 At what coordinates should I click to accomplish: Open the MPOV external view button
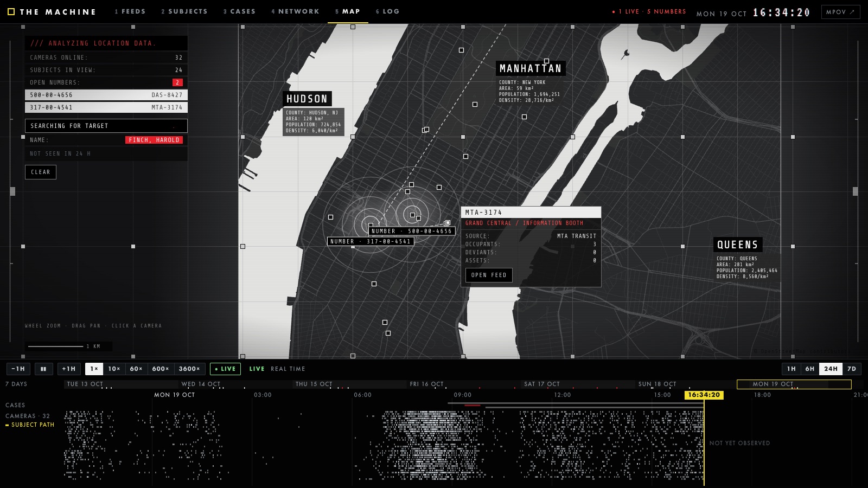(x=840, y=12)
